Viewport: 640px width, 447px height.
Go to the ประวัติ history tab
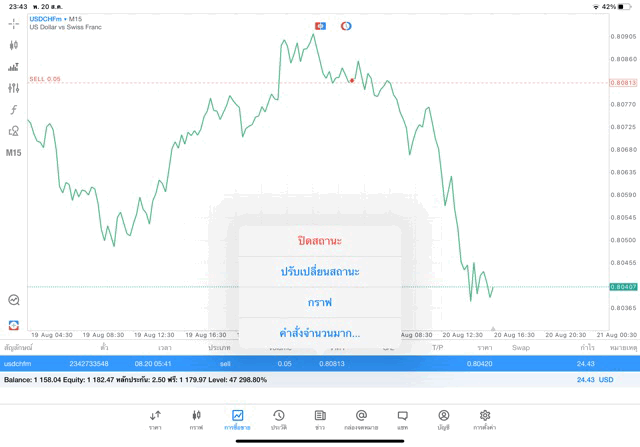[279, 418]
